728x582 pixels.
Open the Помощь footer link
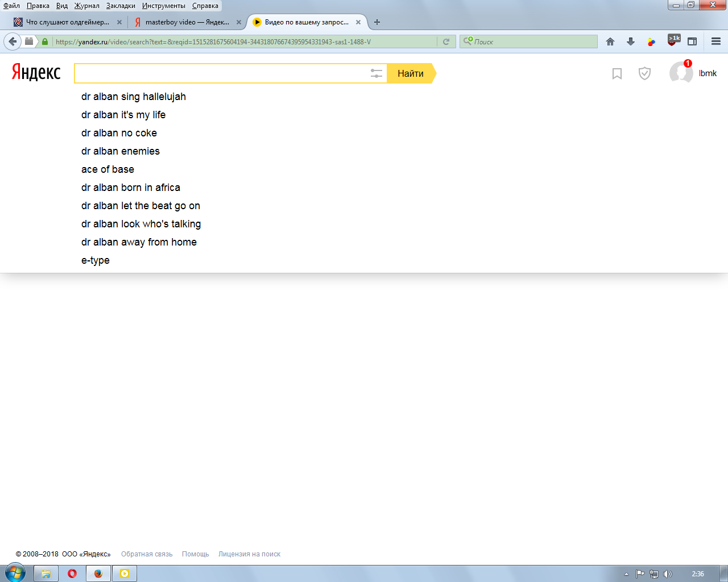[196, 554]
